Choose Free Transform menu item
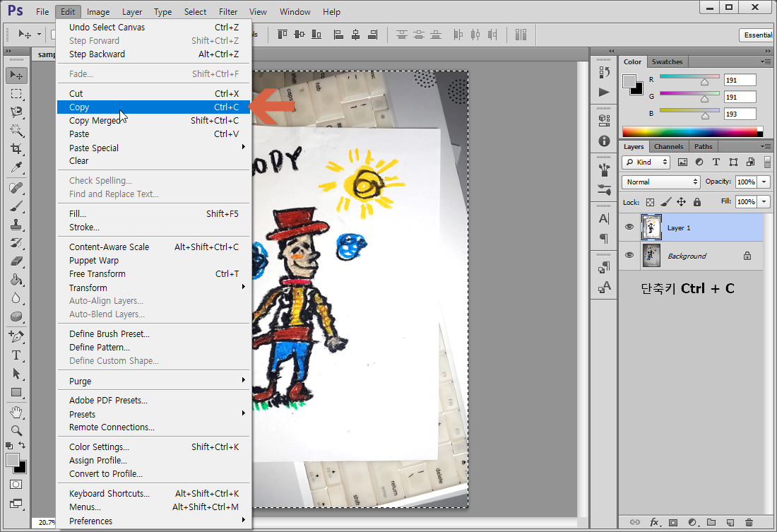 pyautogui.click(x=153, y=273)
